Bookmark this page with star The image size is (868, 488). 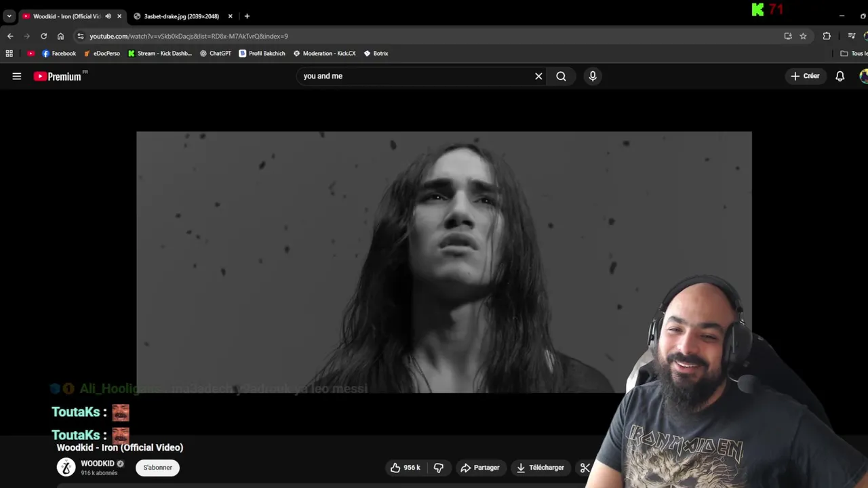pyautogui.click(x=803, y=36)
